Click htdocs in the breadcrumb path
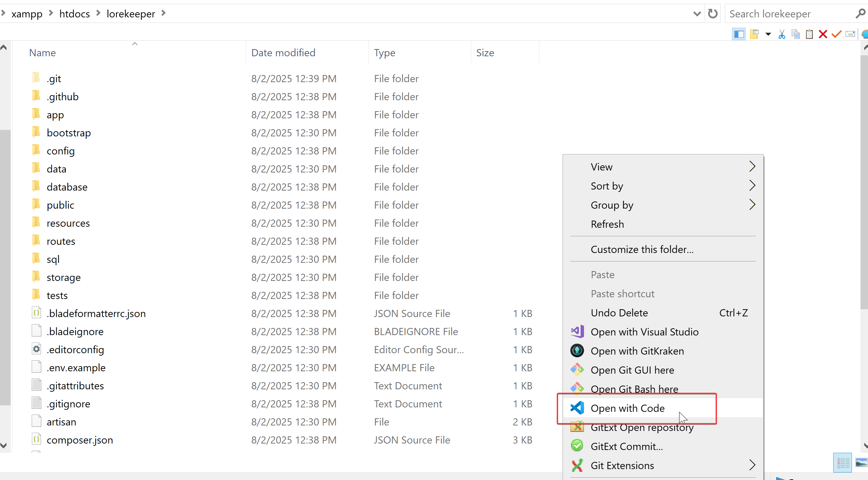 (x=74, y=14)
